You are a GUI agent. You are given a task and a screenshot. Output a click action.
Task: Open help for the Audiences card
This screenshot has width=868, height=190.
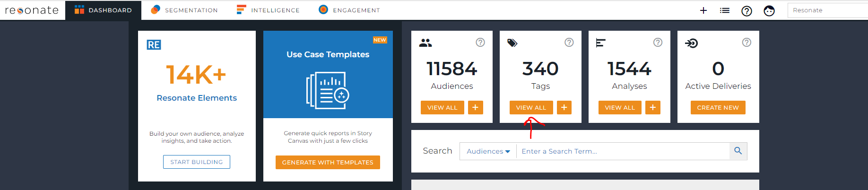point(480,43)
